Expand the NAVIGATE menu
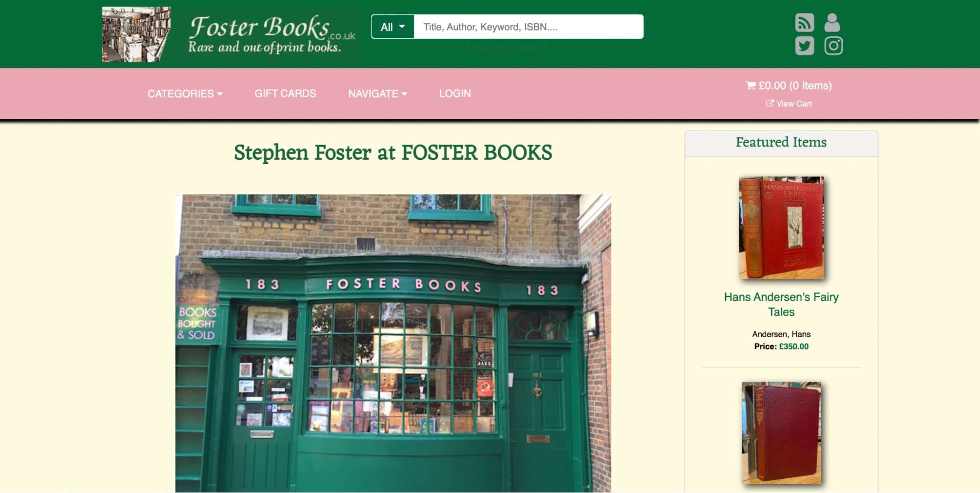Viewport: 980px width, 493px height. [x=377, y=94]
